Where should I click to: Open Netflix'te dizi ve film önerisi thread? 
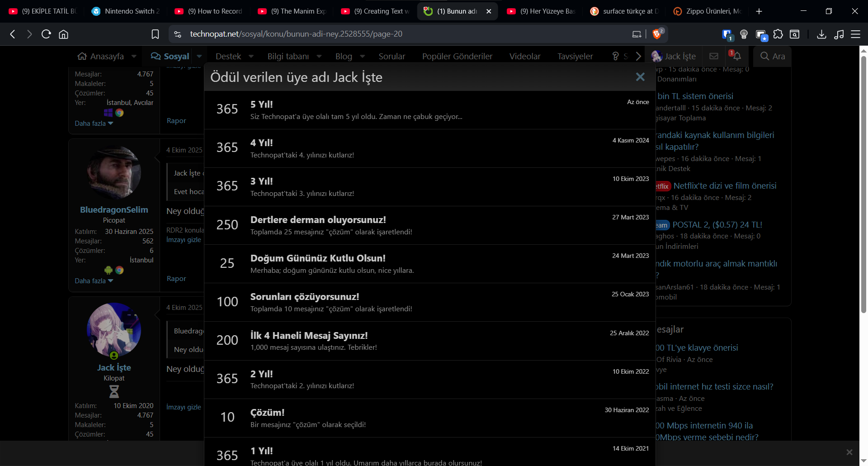[x=725, y=185]
